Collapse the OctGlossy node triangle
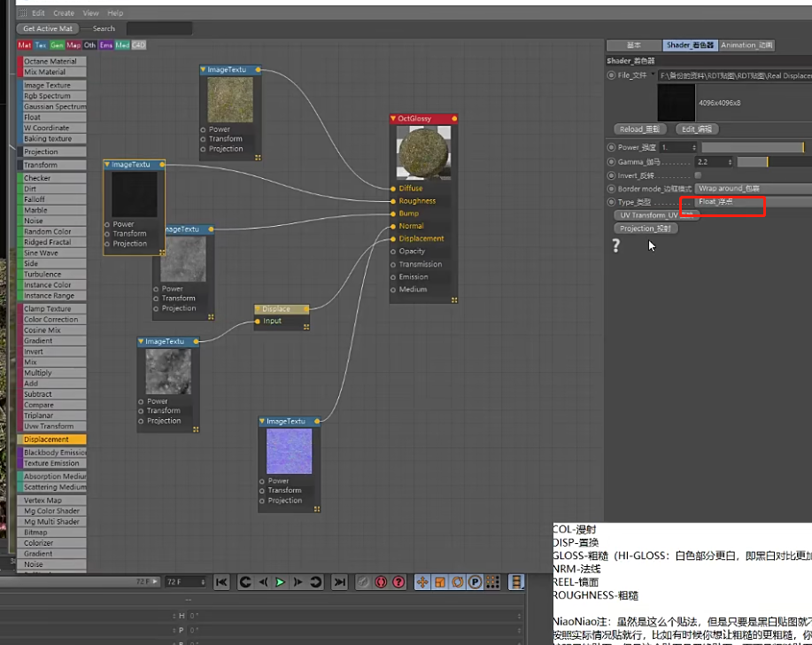Screen dimensions: 812x645 [393, 119]
